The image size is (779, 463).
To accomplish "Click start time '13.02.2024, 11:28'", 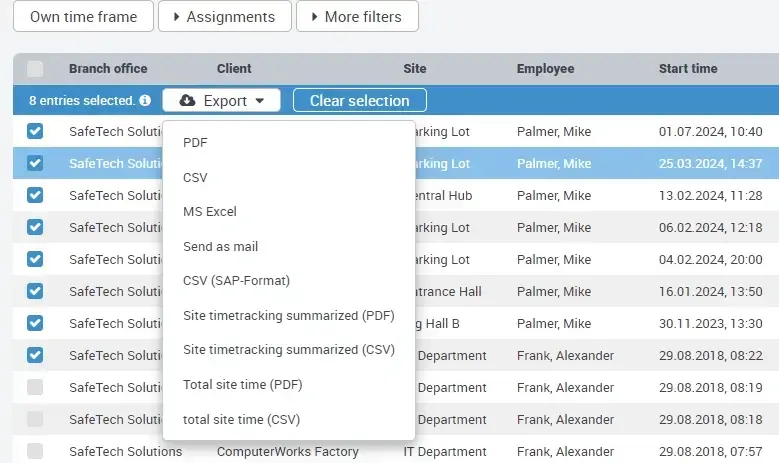I will tap(710, 196).
